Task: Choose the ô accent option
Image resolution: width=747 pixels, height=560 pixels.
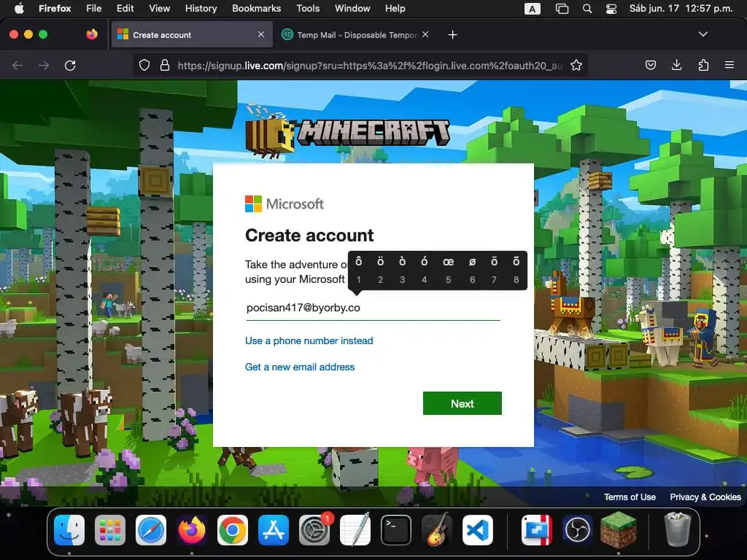Action: coord(359,270)
